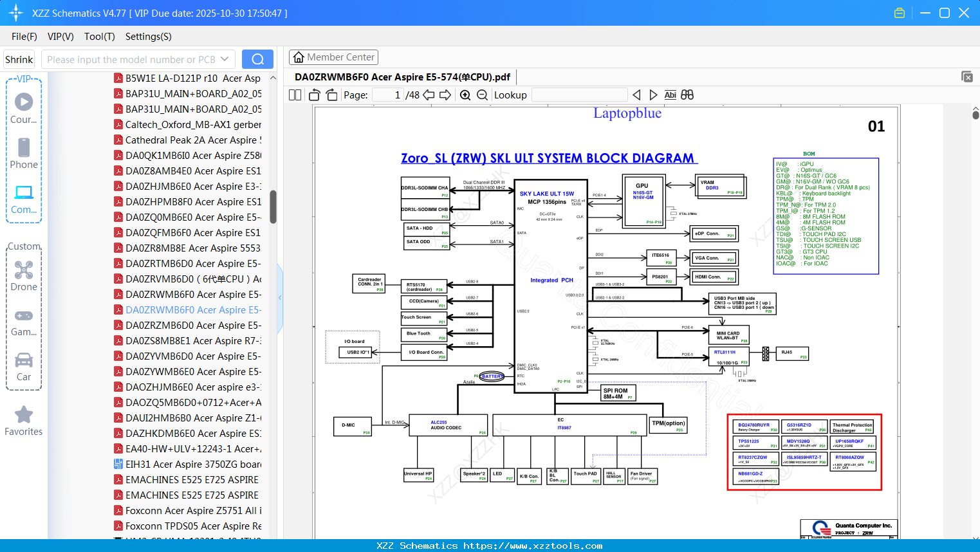
Task: Select DA0ZYWMB6E0 Acer Aspire E5 entry
Action: [x=187, y=372]
